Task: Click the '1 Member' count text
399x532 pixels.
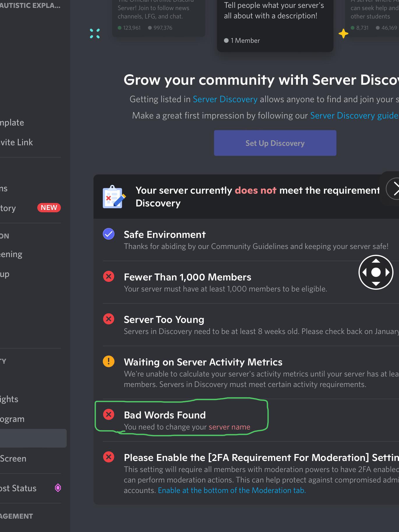Action: (x=245, y=40)
